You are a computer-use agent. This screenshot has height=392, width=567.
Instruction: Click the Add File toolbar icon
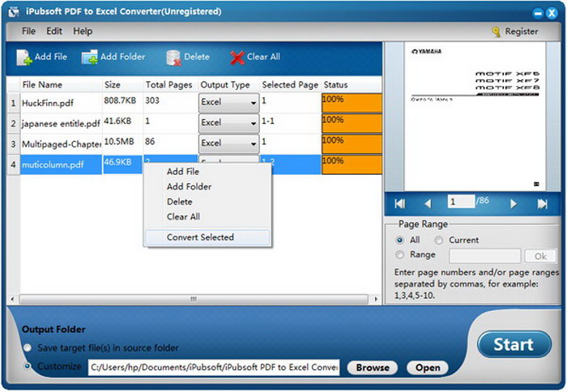(x=23, y=58)
